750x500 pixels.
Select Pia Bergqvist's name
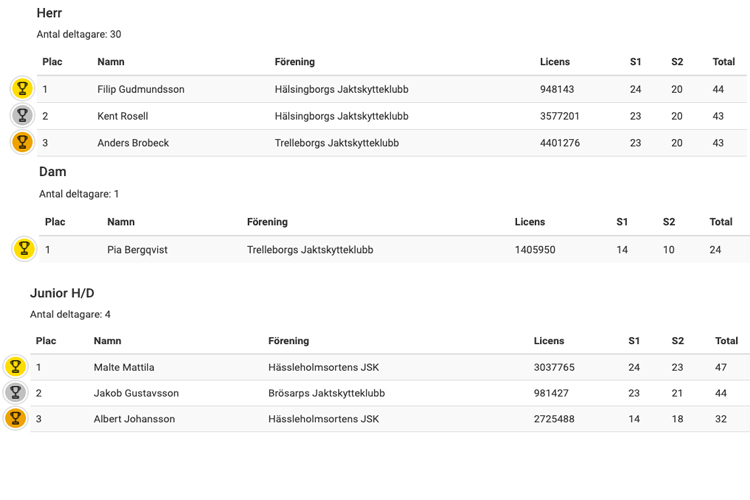[x=137, y=250]
